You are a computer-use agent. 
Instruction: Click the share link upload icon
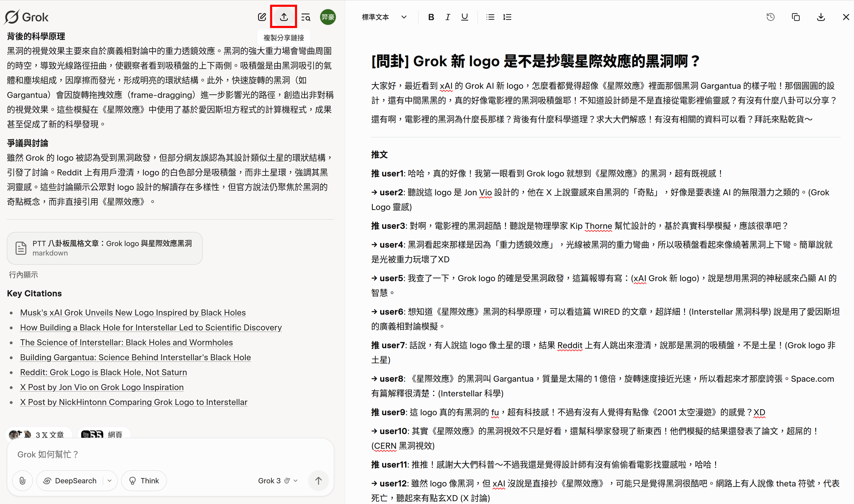(x=284, y=17)
